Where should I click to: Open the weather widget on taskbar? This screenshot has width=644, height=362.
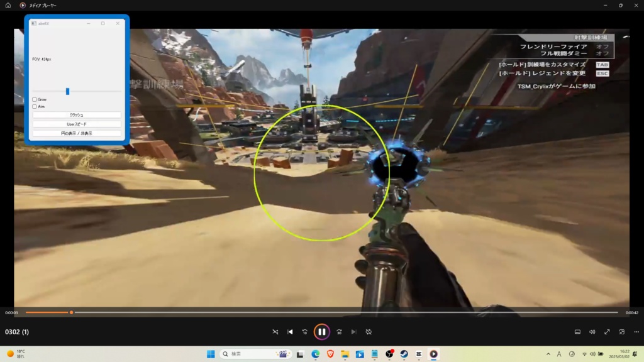[x=16, y=354]
